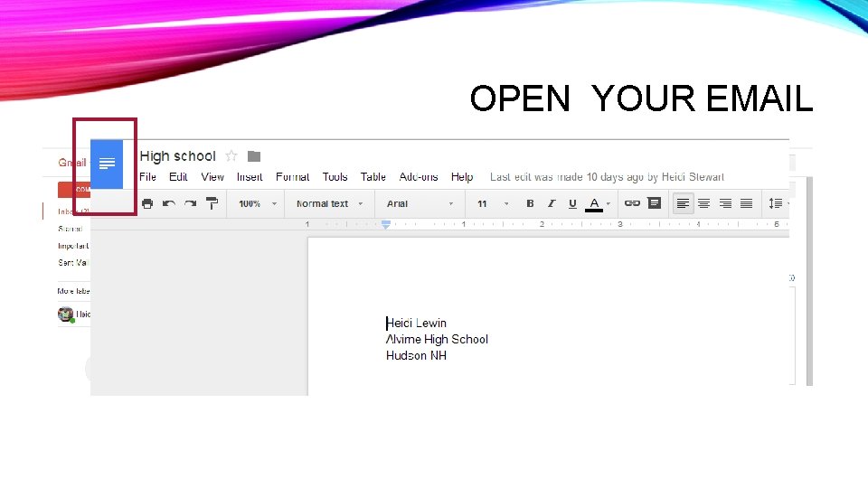Open the Normal text style dropdown

[x=329, y=203]
